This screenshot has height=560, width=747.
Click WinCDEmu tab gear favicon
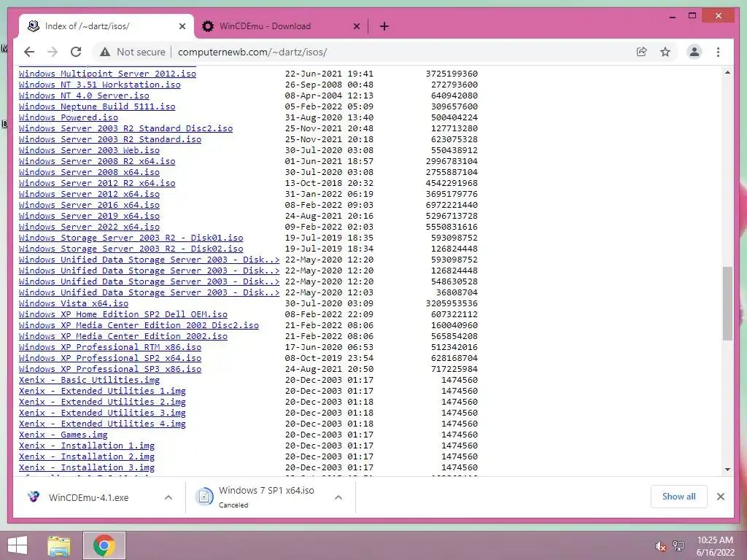(208, 26)
